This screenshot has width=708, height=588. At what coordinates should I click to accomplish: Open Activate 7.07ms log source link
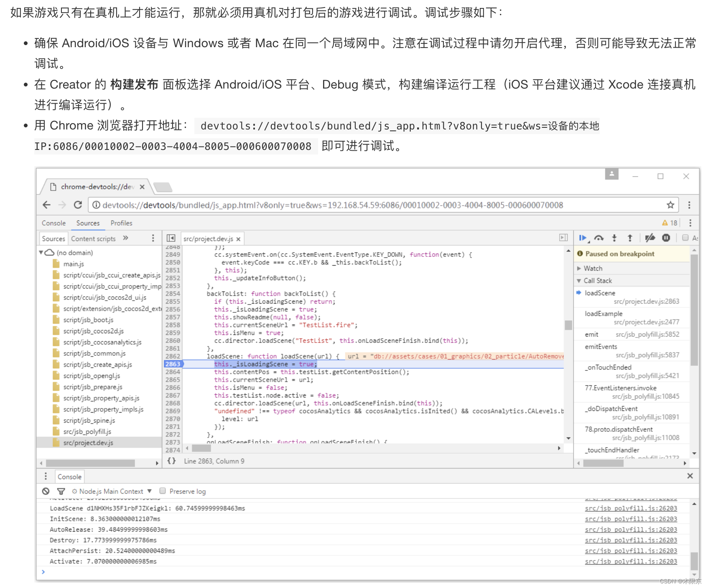[631, 561]
